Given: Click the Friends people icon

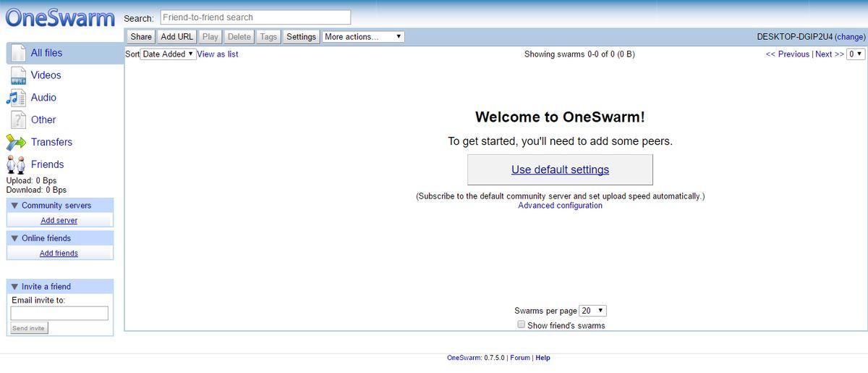Looking at the screenshot, I should click(16, 164).
